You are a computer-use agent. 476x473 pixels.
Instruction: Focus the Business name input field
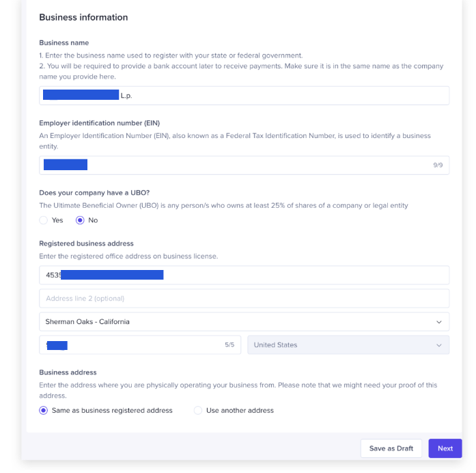click(x=273, y=96)
